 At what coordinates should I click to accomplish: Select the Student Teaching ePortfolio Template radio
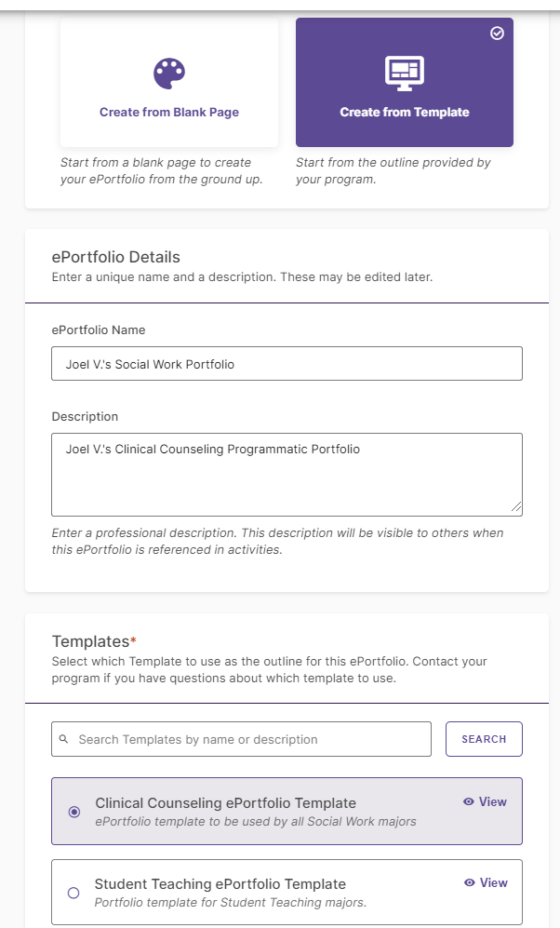(x=73, y=893)
